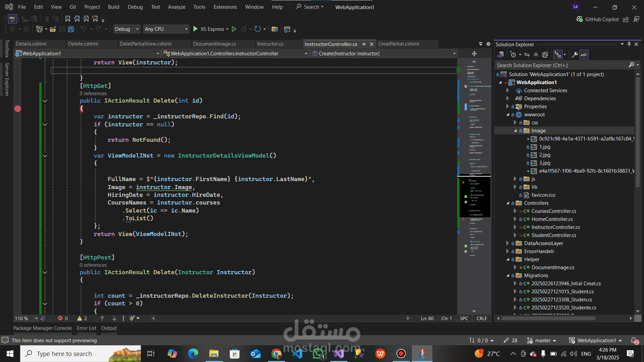The height and width of the screenshot is (362, 644).
Task: Open the IIS Express launch options arrow
Action: 227,29
